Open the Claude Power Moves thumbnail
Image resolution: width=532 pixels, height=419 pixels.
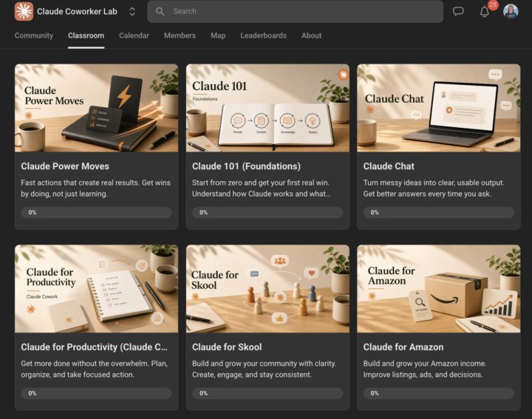pos(96,108)
